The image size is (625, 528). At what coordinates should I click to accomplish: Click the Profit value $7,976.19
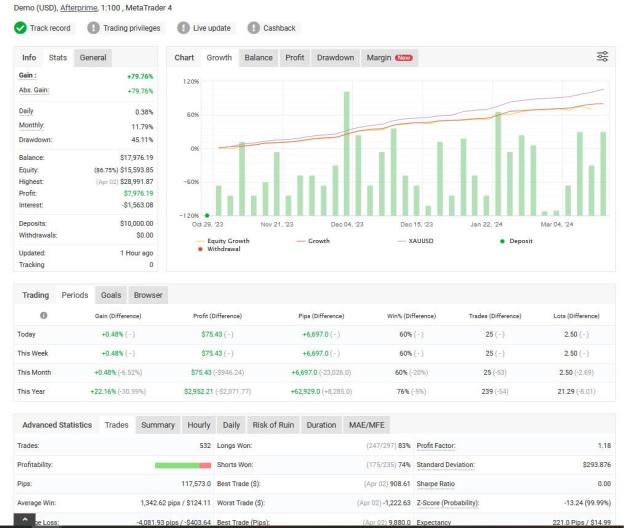(138, 193)
